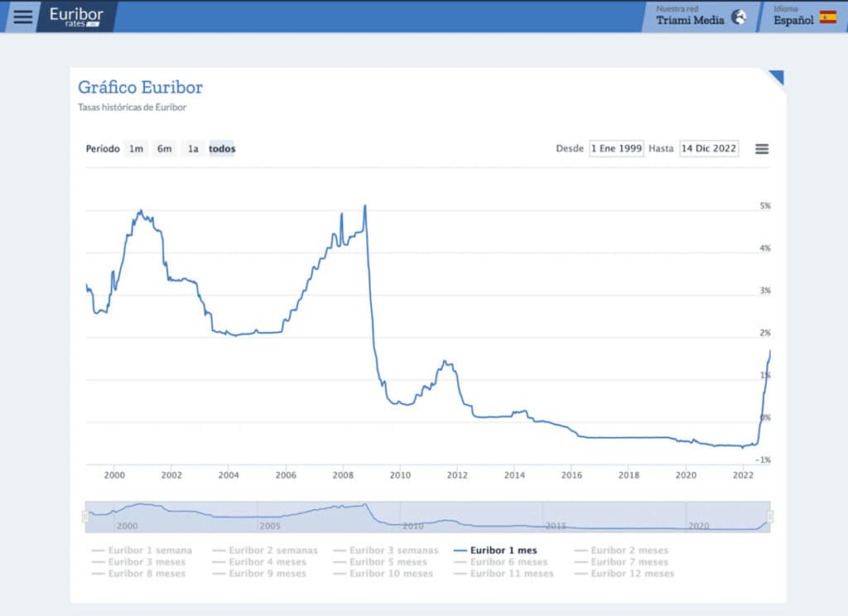Choose the 1a period button
The image size is (848, 616).
tap(193, 149)
